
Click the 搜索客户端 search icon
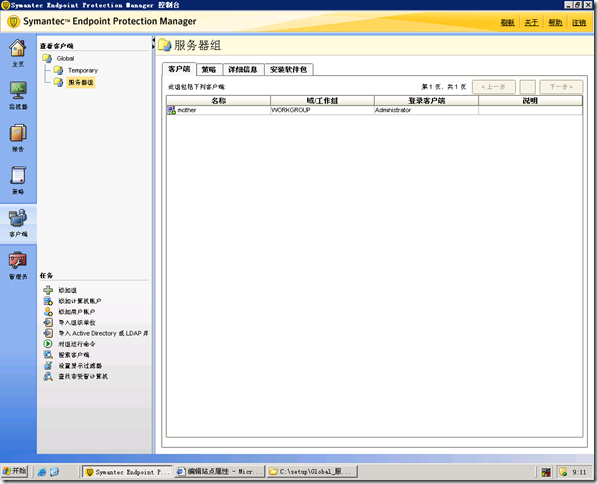48,354
